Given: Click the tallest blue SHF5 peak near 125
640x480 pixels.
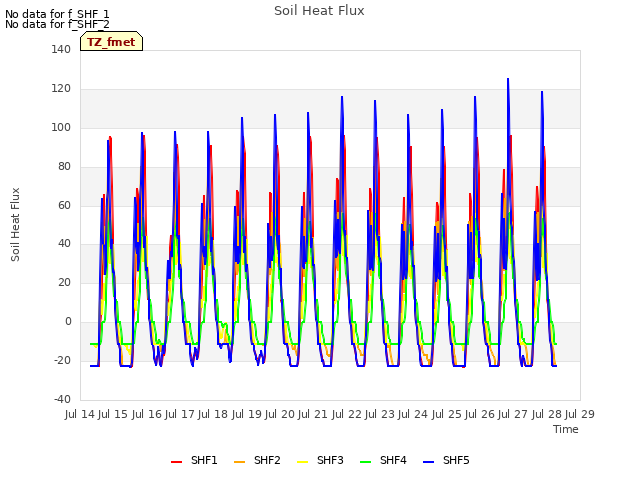Looking at the screenshot, I should [508, 79].
